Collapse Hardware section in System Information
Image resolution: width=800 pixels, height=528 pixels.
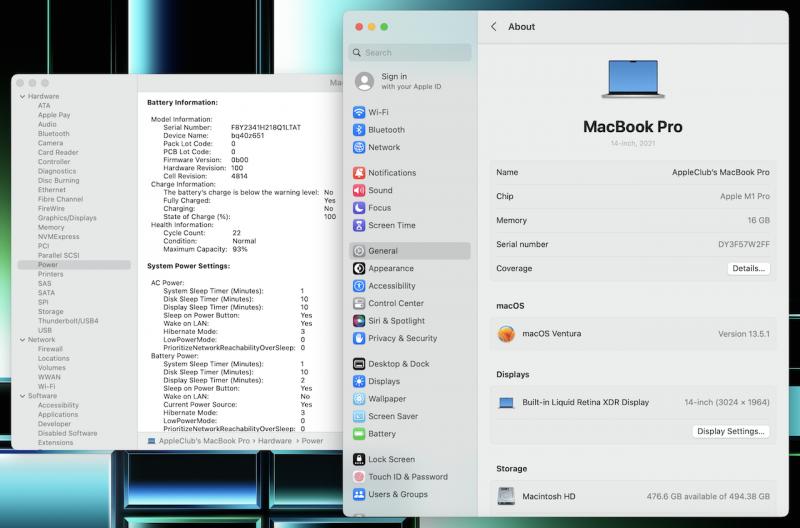pos(22,96)
